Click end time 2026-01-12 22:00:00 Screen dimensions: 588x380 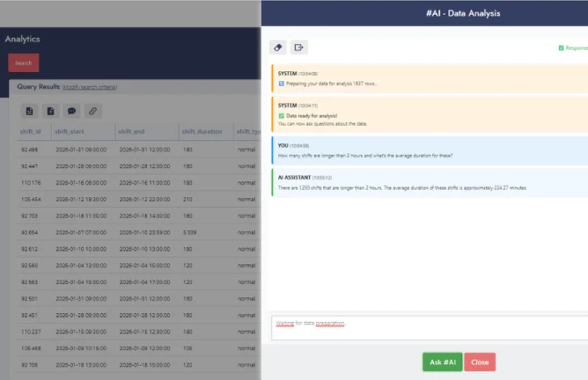click(x=145, y=200)
